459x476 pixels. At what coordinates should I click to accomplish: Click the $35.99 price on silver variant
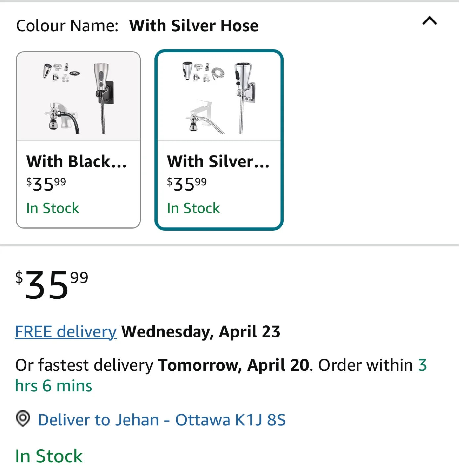coord(187,184)
